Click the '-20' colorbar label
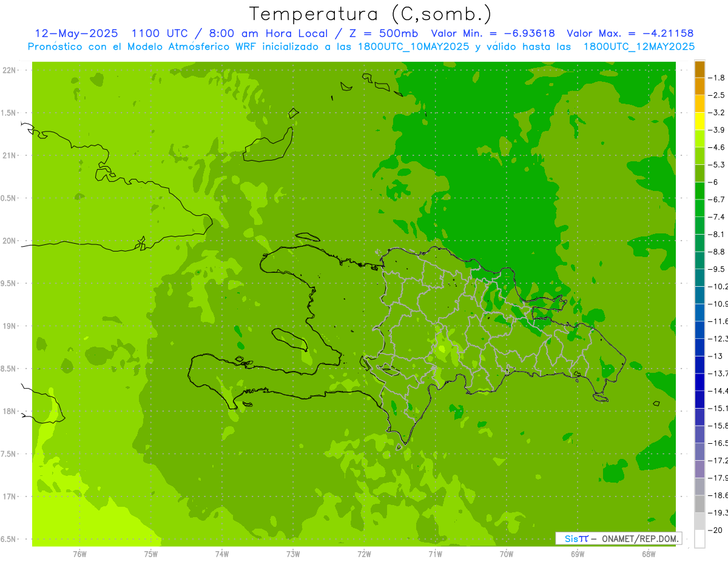Screen dimensions: 728x562 click(x=716, y=530)
